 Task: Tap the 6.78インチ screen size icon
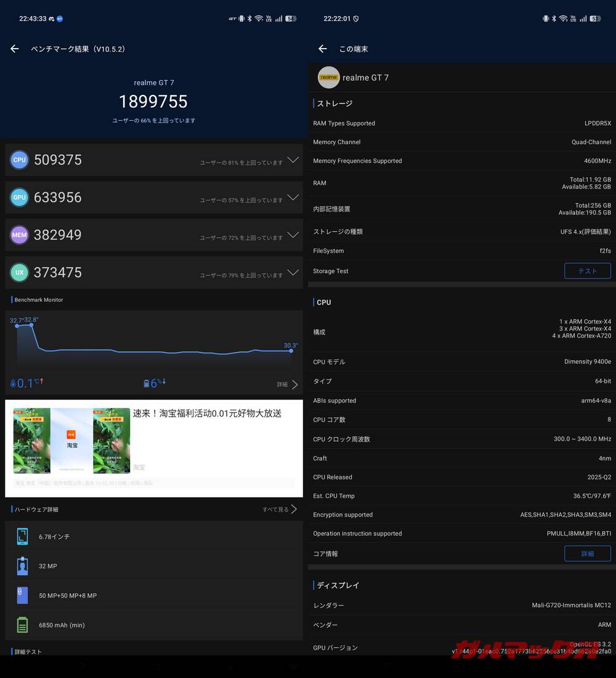pyautogui.click(x=22, y=536)
